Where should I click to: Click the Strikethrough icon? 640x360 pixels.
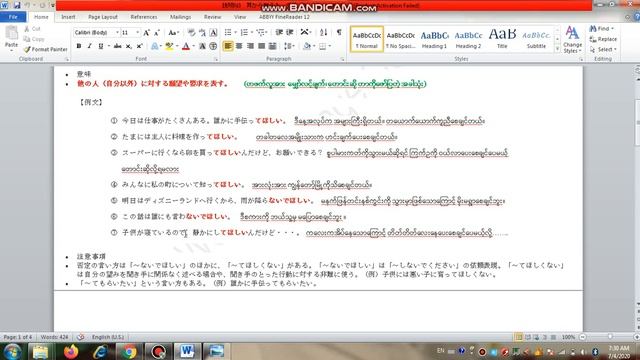pyautogui.click(x=118, y=46)
